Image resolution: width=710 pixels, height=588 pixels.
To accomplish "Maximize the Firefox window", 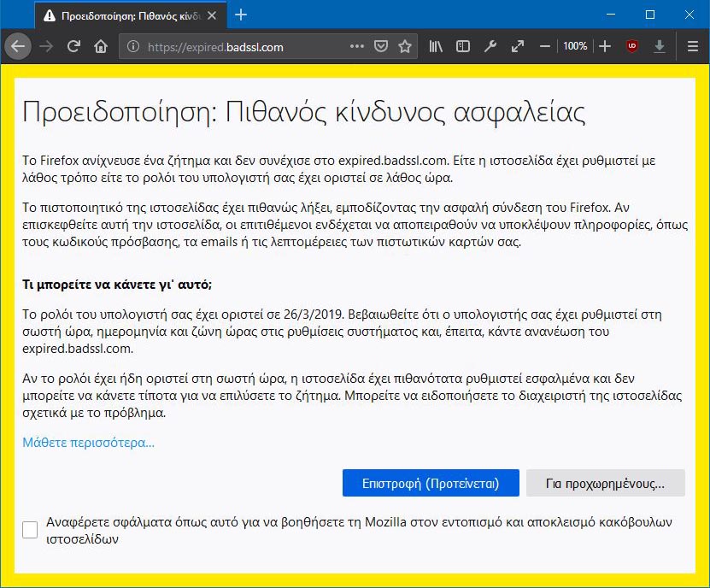I will [x=650, y=15].
